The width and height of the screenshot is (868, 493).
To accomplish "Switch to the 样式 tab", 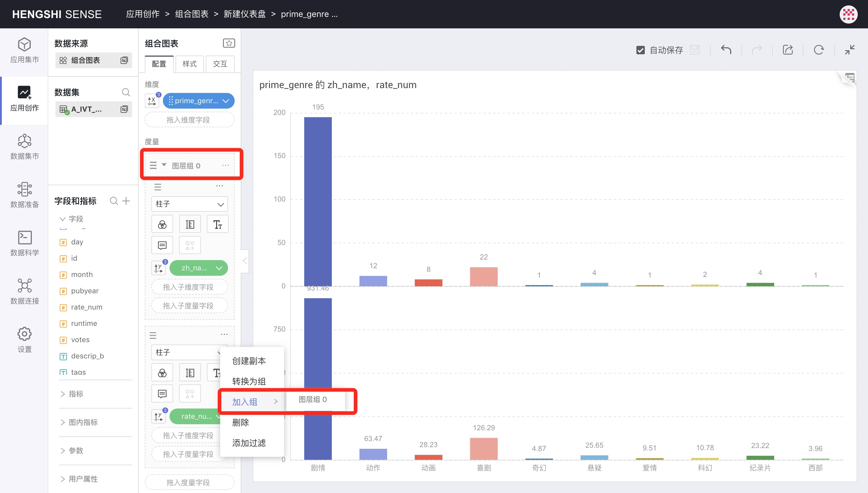I will pyautogui.click(x=189, y=64).
